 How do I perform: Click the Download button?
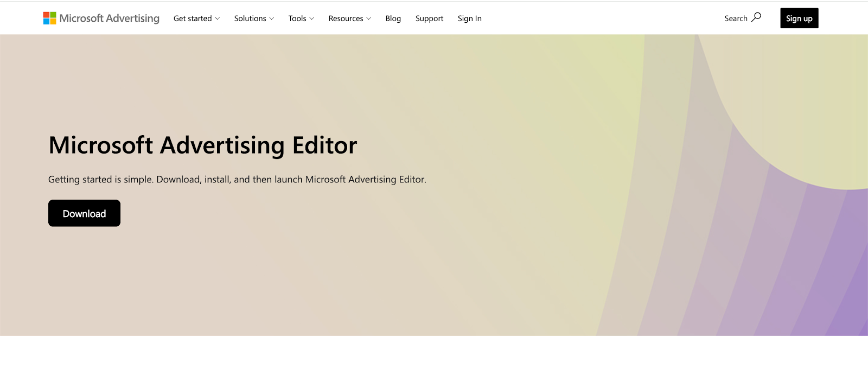click(84, 213)
